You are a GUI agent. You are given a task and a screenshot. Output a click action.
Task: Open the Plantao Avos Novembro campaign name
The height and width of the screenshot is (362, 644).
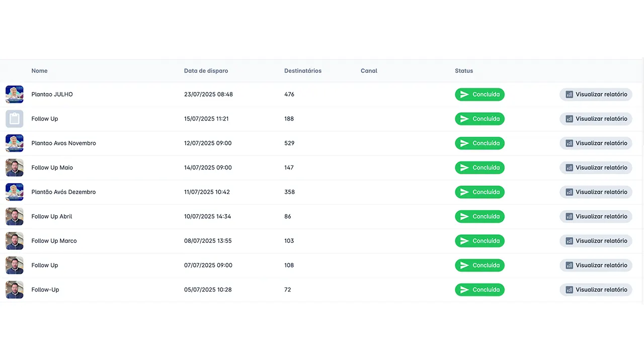[63, 143]
